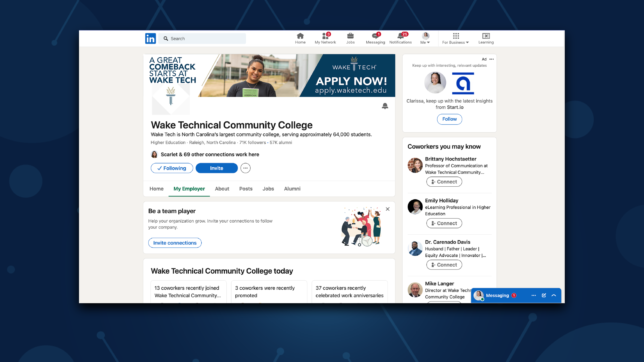Click Invite connections button
Screen dimensions: 644x362
coord(175,243)
